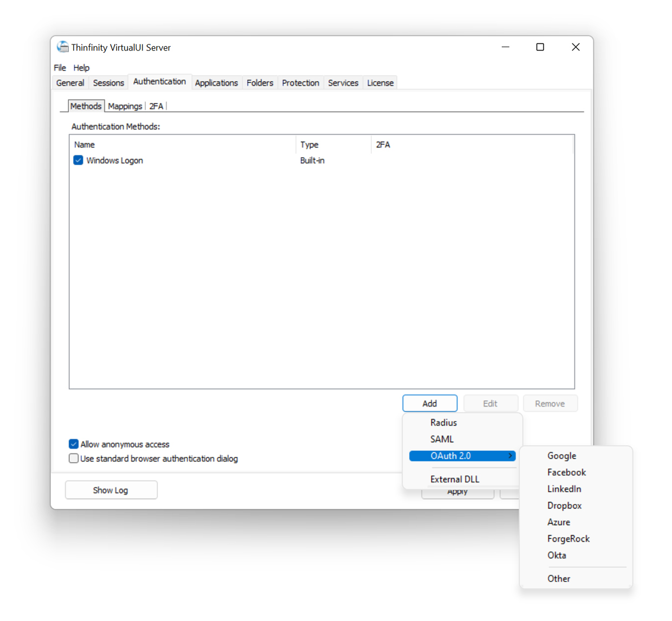The image size is (672, 621).
Task: Expand the OAuth 2.0 submenu arrow
Action: [x=510, y=456]
